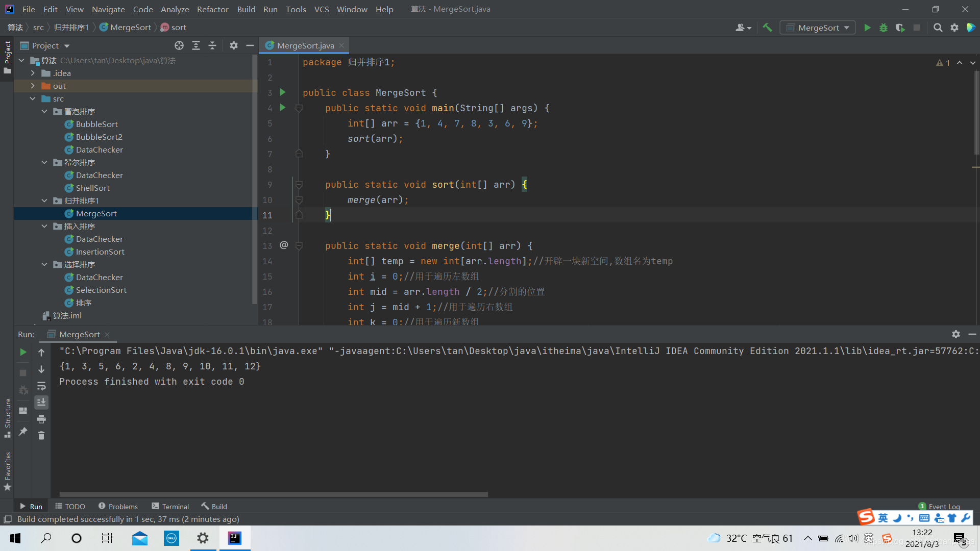Open the VCS menu
980x551 pixels.
point(322,9)
